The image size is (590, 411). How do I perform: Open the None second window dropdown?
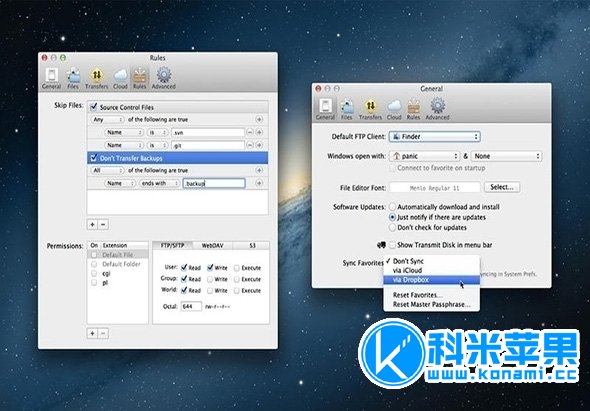pos(506,156)
